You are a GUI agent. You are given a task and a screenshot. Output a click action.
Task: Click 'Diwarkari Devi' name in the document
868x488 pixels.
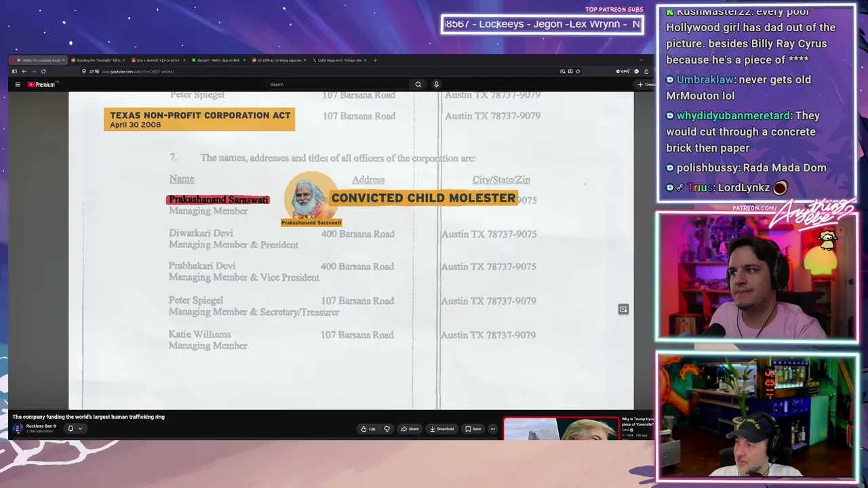pos(201,233)
